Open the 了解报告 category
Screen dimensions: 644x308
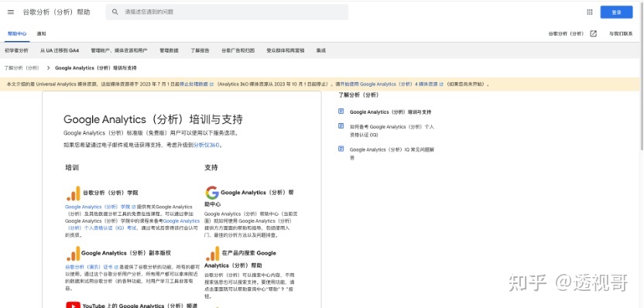pos(200,50)
